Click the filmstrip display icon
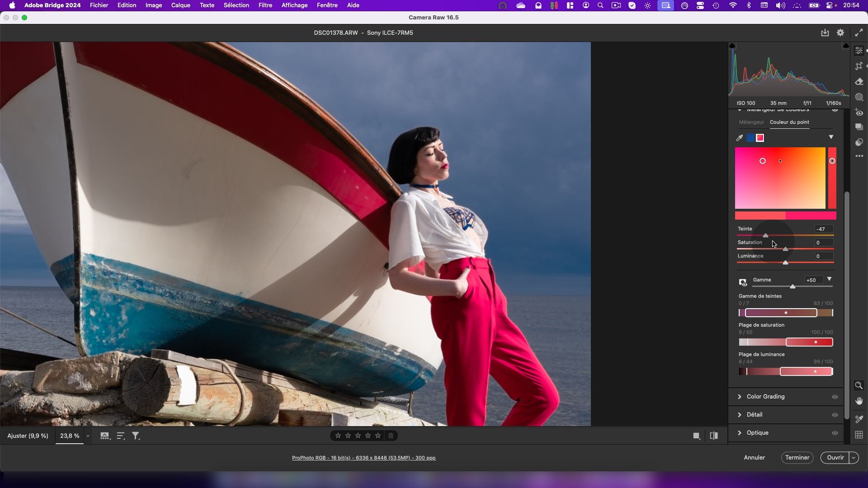The height and width of the screenshot is (488, 868). (x=105, y=436)
